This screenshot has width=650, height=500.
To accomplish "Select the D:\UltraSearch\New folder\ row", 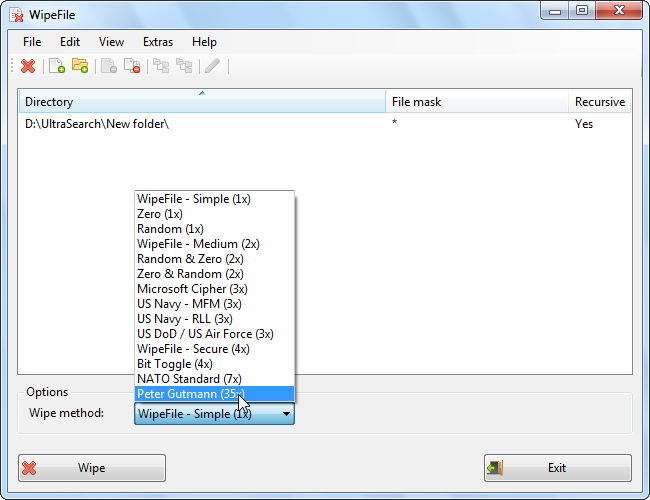I will click(325, 124).
